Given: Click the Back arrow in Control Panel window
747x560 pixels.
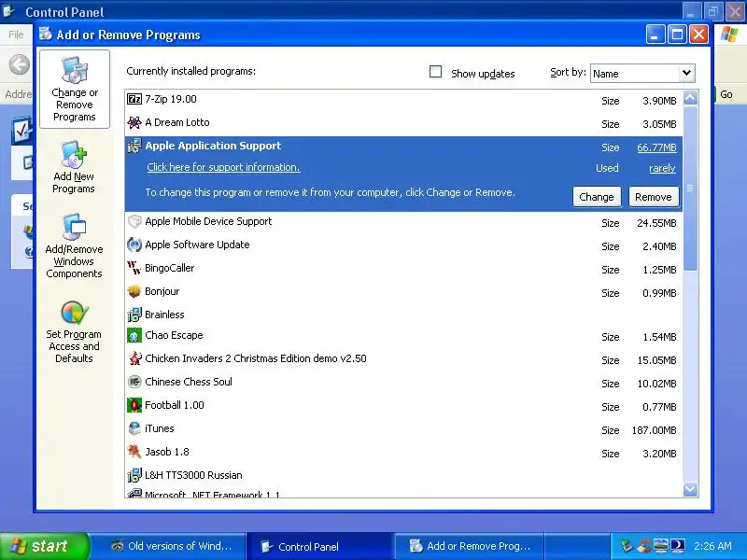Looking at the screenshot, I should 20,64.
